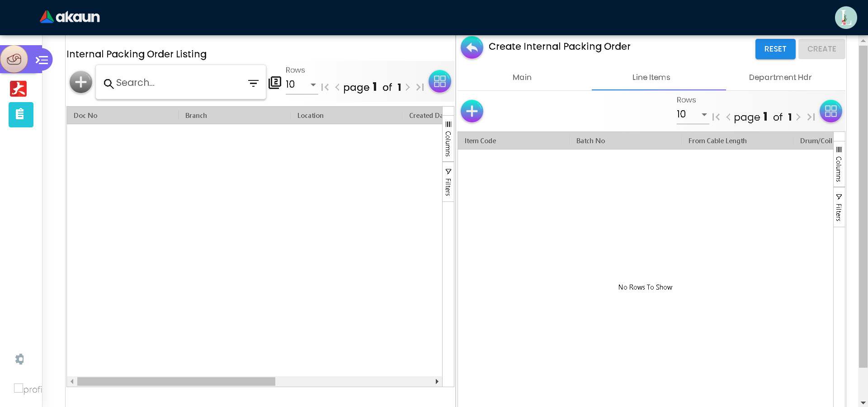Click the page vertical scrollbar thumb

point(863,206)
